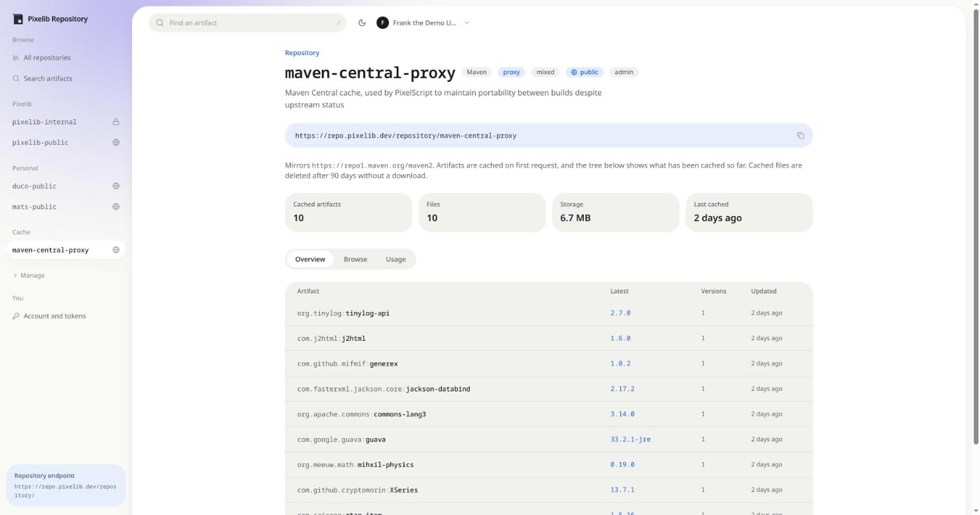
Task: Open the commons-lang3 artifact row
Action: pos(549,414)
